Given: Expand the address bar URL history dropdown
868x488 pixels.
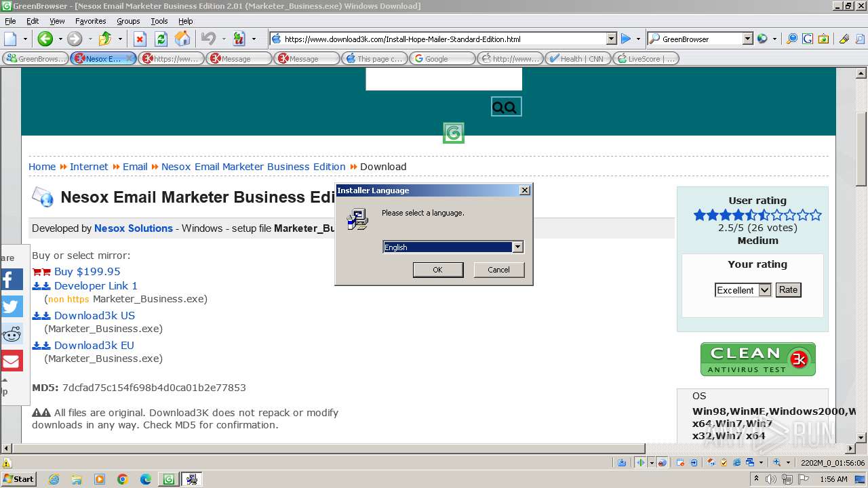Looking at the screenshot, I should (x=611, y=39).
